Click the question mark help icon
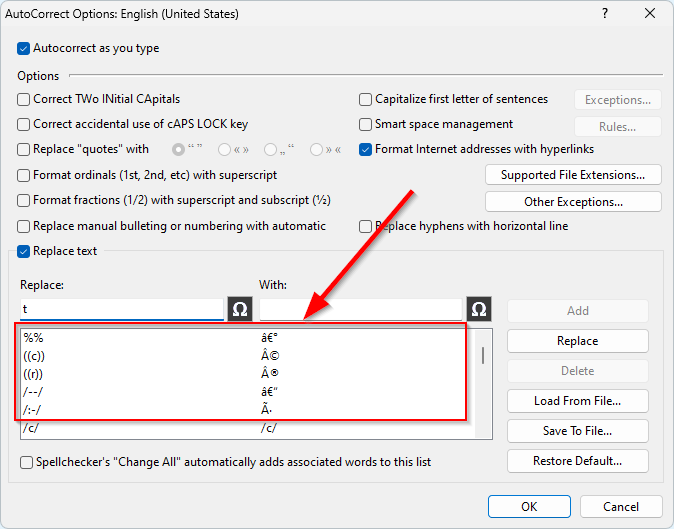The width and height of the screenshot is (674, 529). coord(606,15)
